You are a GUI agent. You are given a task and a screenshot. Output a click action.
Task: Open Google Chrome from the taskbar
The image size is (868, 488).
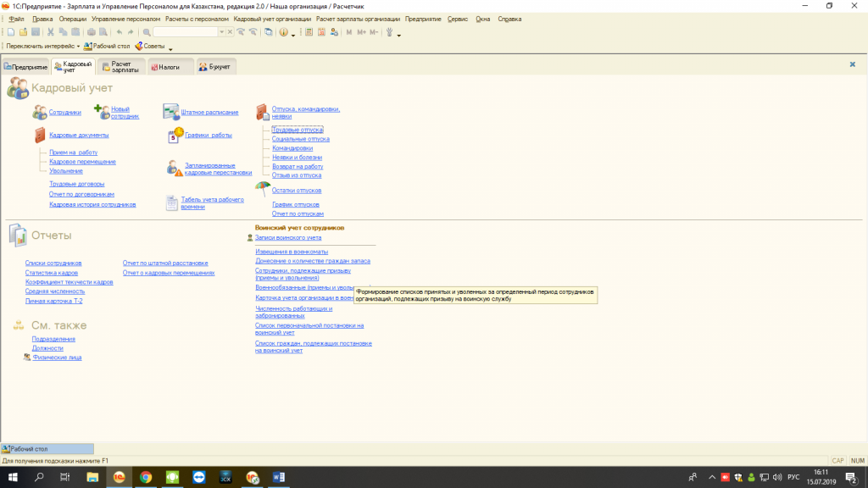pyautogui.click(x=145, y=477)
